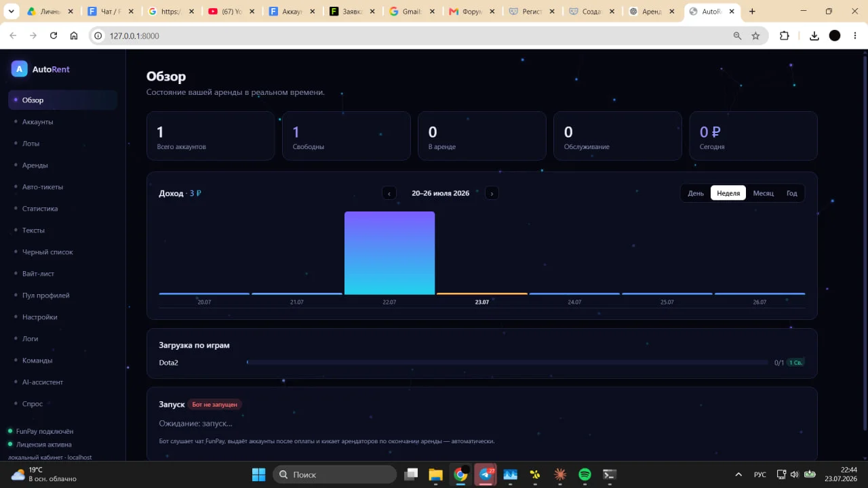Viewport: 868px width, 488px height.
Task: Open the browser home page icon
Action: click(74, 36)
